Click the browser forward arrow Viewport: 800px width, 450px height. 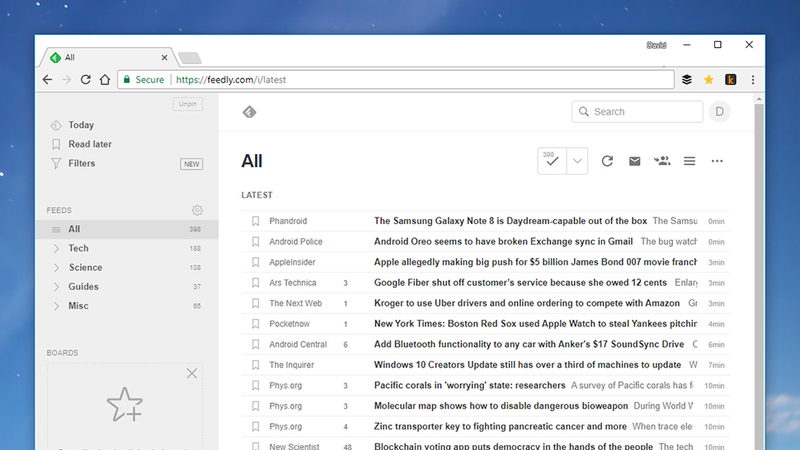[x=66, y=80]
